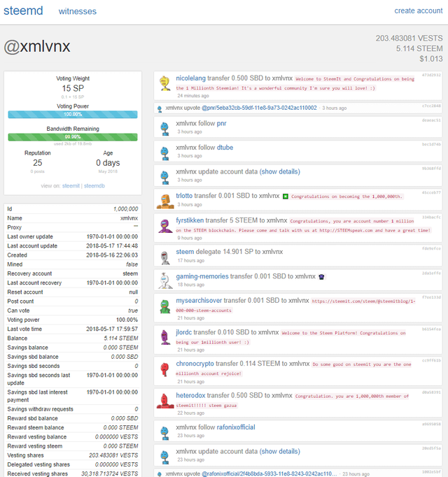Select the Id value 1,000,000
This screenshot has width=448, height=477.
click(x=126, y=209)
